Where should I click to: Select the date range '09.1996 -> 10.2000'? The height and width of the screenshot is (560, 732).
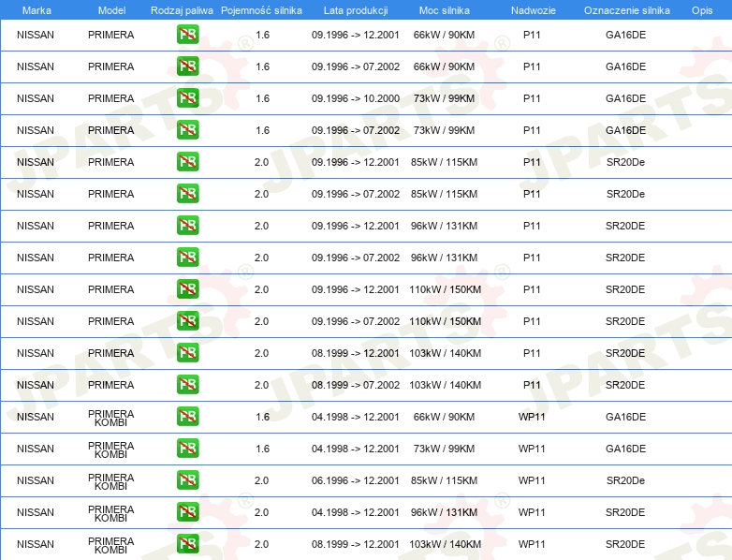356,98
